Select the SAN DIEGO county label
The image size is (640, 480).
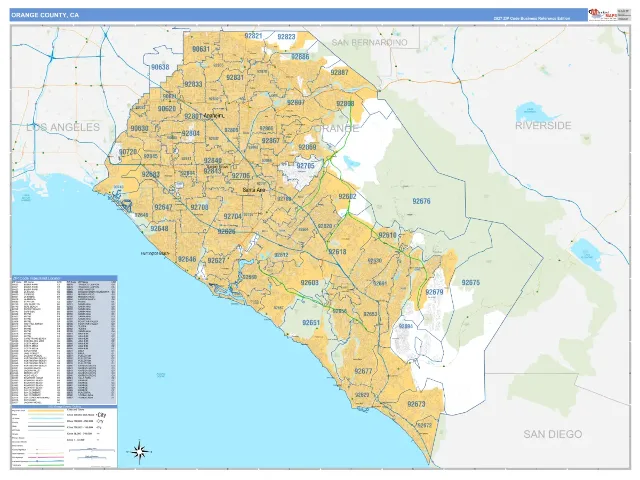[553, 434]
